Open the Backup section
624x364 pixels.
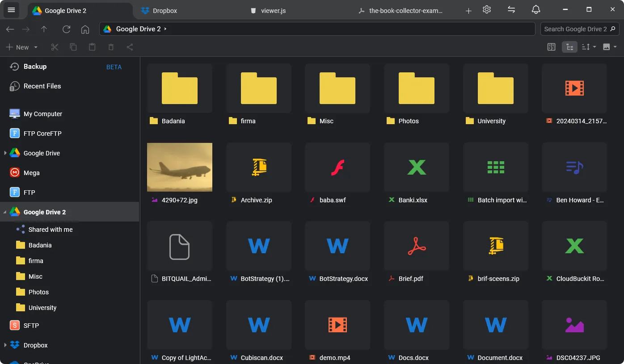[35, 67]
